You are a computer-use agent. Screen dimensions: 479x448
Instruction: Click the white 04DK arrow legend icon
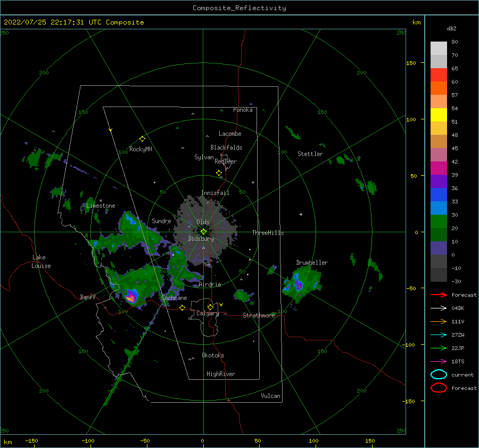[x=439, y=308]
